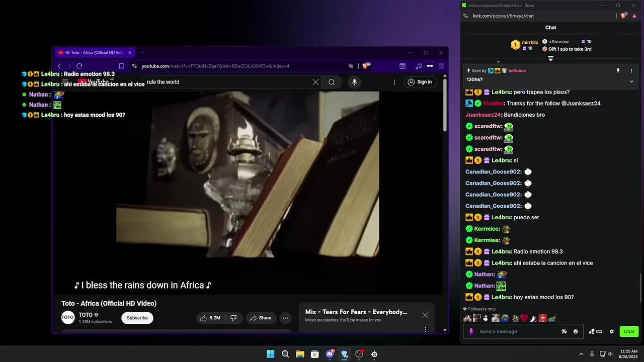Image resolution: width=644 pixels, height=362 pixels.
Task: Search YouTube with your voice
Action: point(354,82)
